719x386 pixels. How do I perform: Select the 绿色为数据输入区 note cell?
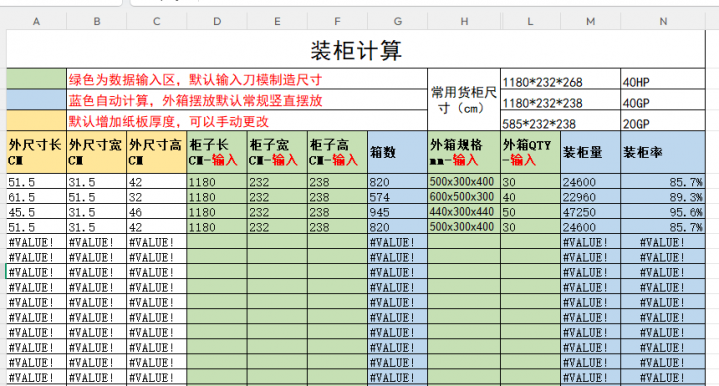click(247, 79)
